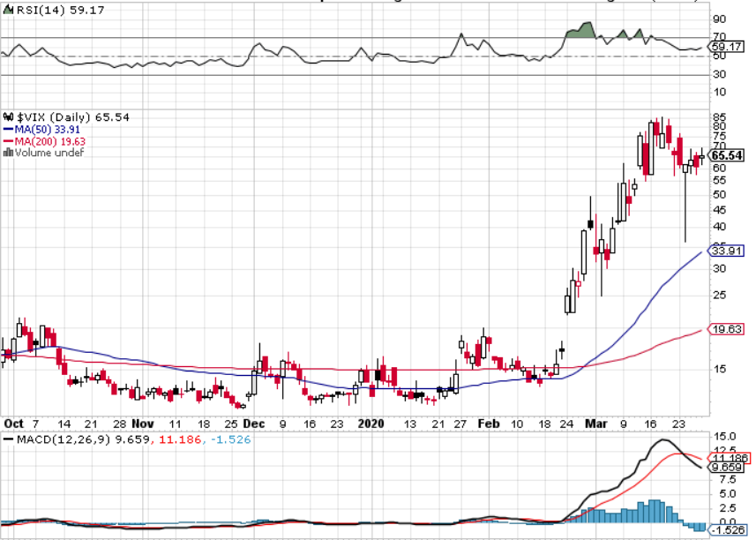
Task: Click the Nov label on date axis
Action: [x=143, y=424]
